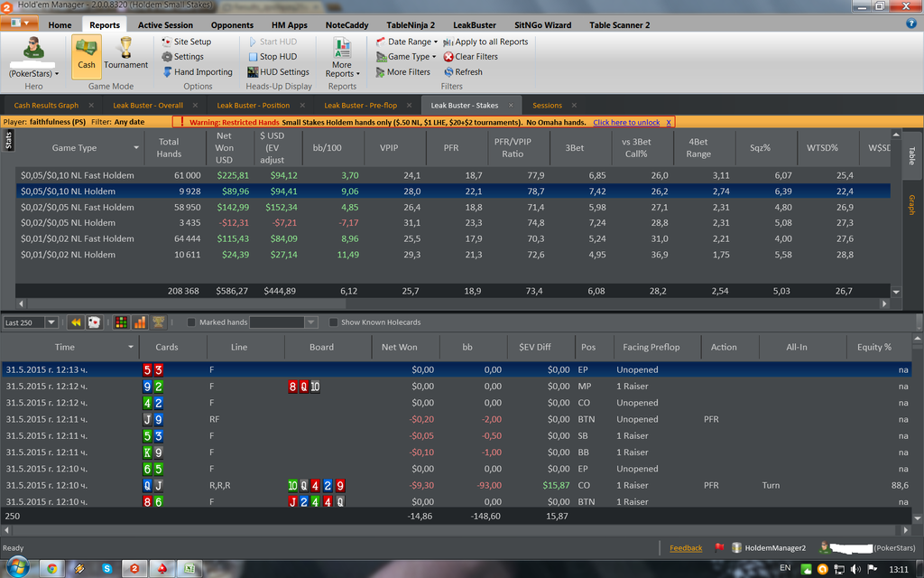
Task: Click the colored grid matrix icon
Action: point(122,322)
